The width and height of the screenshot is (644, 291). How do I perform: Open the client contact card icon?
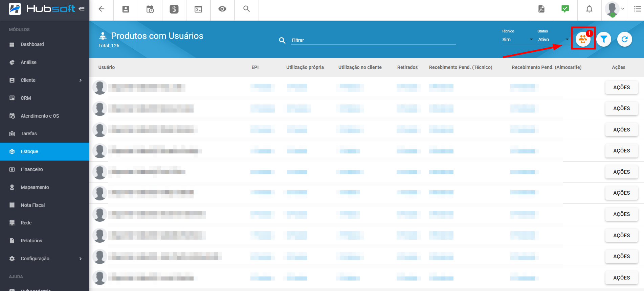pos(126,9)
